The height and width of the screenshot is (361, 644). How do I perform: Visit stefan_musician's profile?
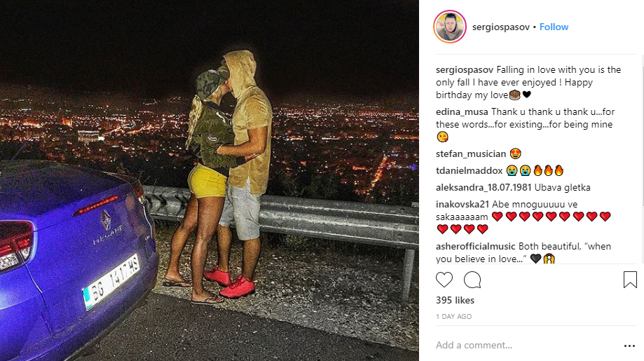coord(471,154)
